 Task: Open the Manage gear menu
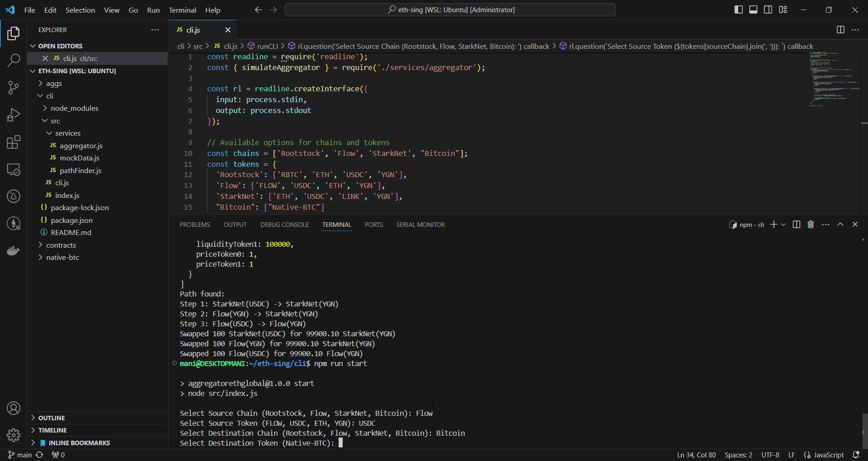tap(14, 435)
